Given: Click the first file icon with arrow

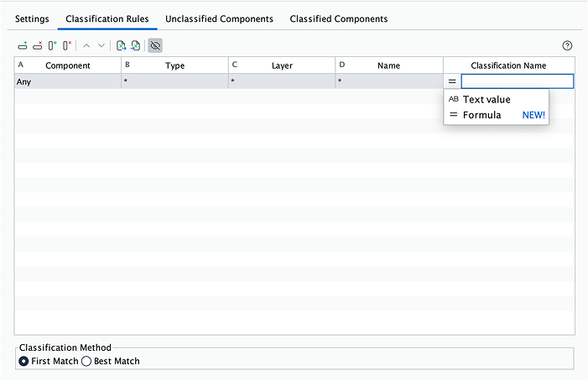Looking at the screenshot, I should [121, 45].
